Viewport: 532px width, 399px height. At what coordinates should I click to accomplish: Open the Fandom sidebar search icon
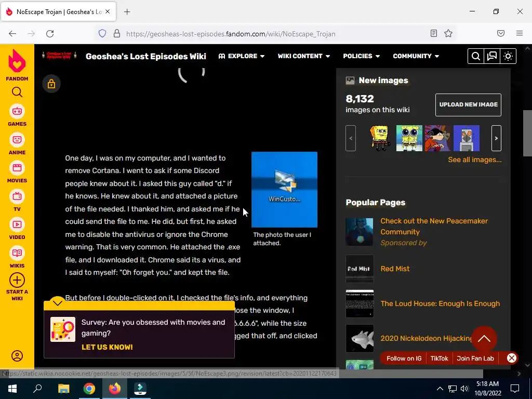point(17,92)
